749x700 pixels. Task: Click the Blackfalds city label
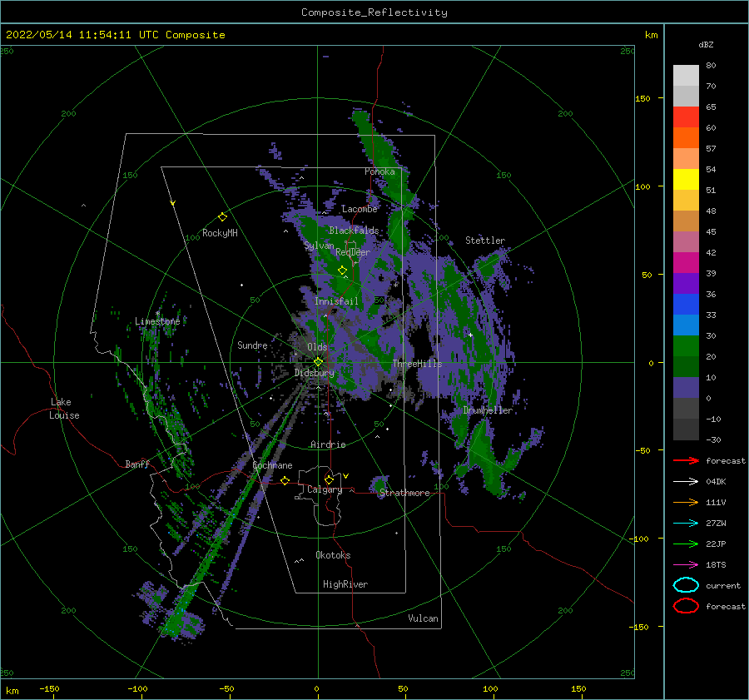point(354,231)
